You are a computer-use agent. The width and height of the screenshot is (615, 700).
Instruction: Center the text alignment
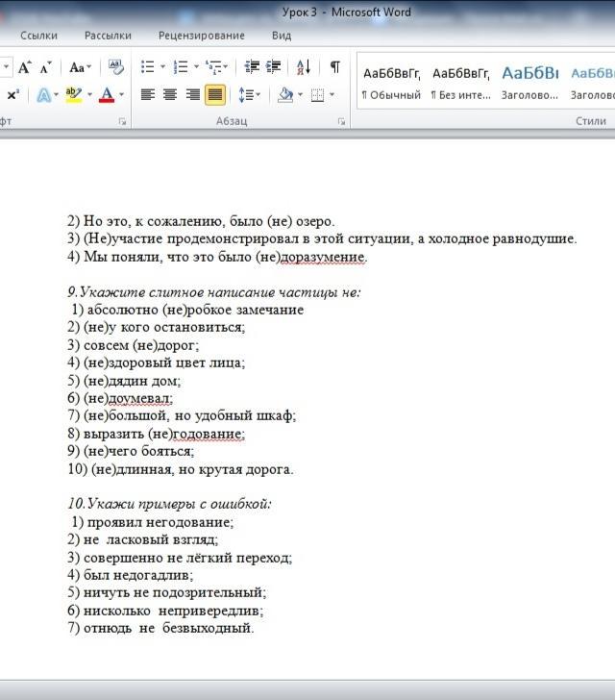click(170, 94)
